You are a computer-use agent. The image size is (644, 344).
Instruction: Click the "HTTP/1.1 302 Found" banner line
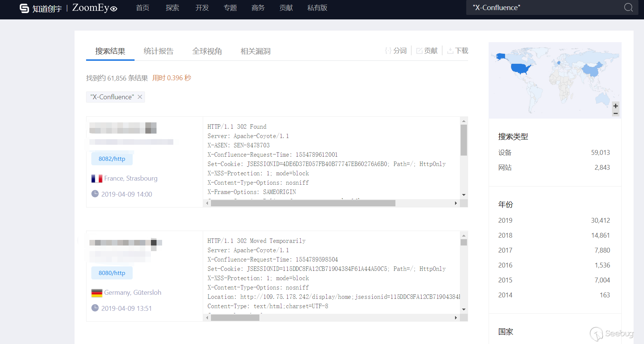(x=237, y=127)
